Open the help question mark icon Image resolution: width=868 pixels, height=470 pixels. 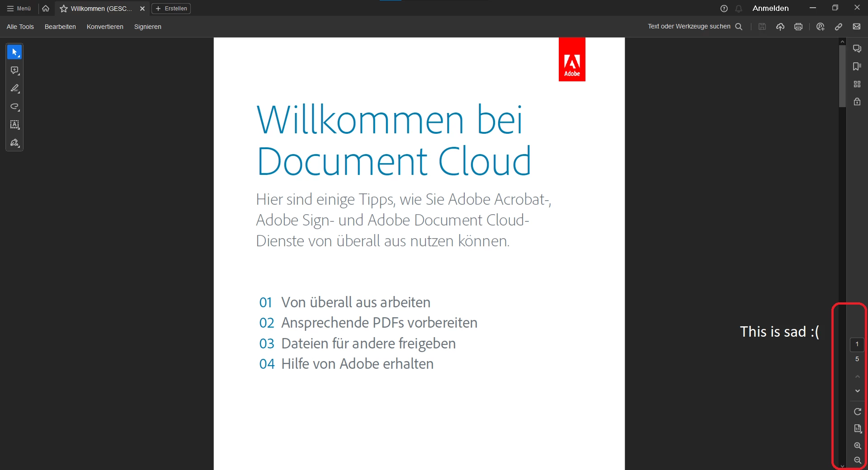click(x=724, y=9)
